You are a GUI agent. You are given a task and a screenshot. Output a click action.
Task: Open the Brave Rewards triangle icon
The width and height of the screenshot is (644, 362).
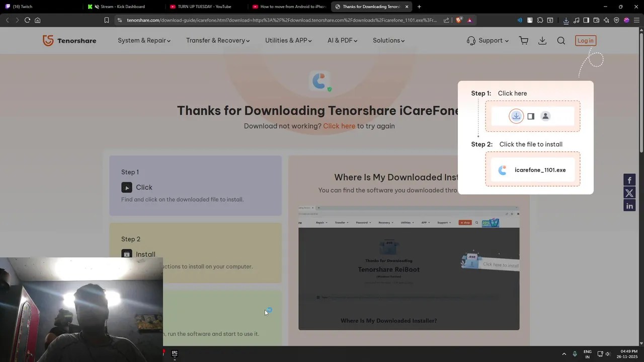coord(469,20)
